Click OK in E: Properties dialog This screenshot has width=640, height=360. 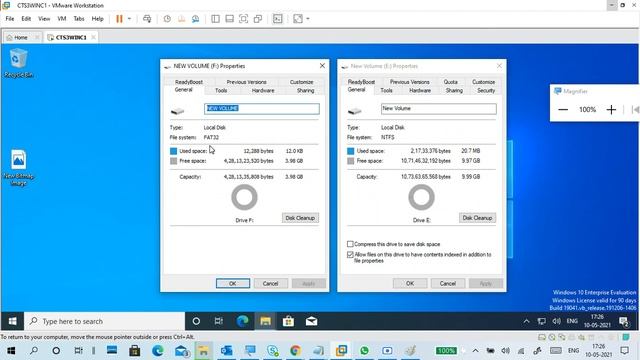point(410,283)
